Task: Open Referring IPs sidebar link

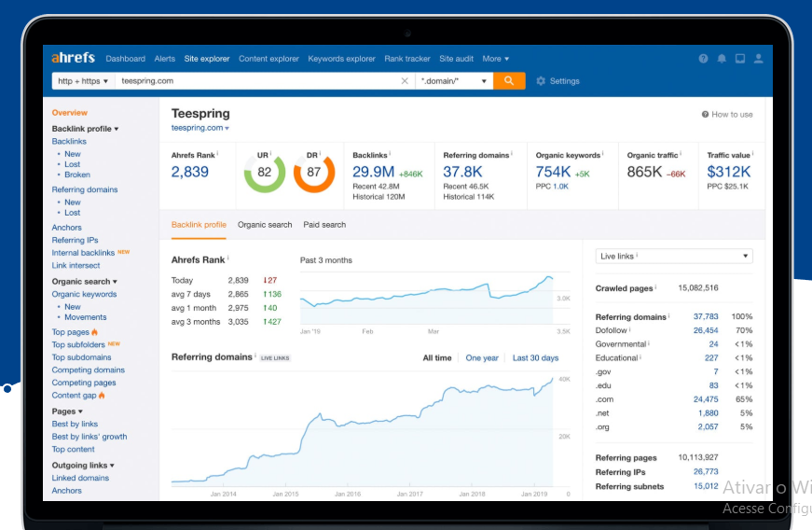Action: pos(76,240)
